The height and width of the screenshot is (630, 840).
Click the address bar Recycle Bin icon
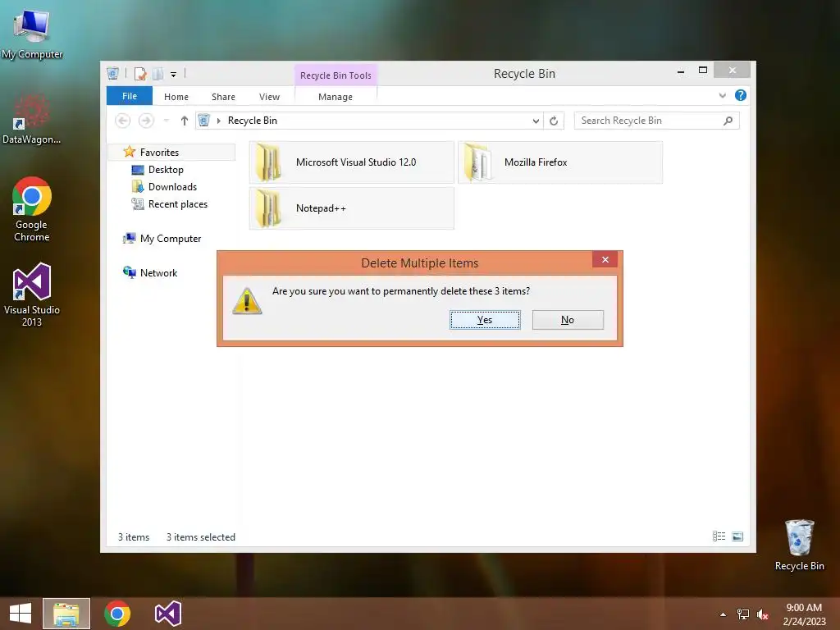tap(203, 121)
